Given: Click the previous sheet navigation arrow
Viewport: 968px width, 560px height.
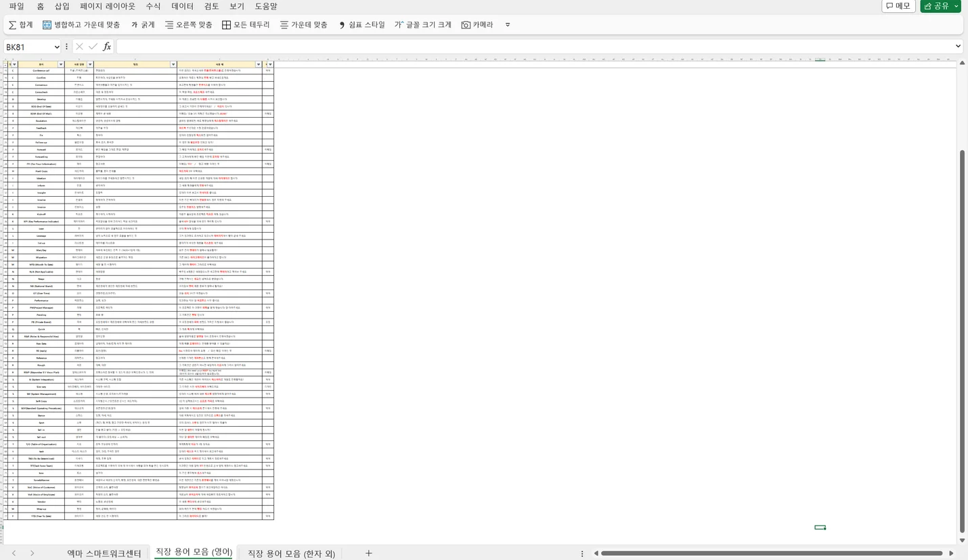Looking at the screenshot, I should point(14,553).
